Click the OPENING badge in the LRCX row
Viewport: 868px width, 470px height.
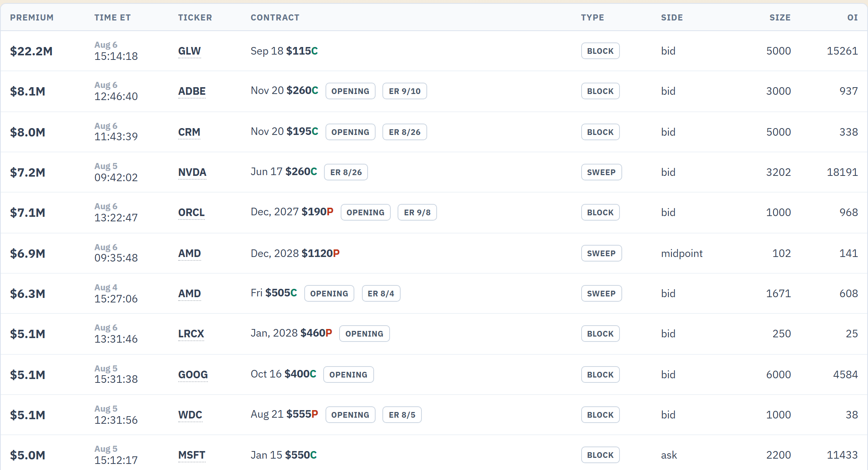(x=365, y=334)
